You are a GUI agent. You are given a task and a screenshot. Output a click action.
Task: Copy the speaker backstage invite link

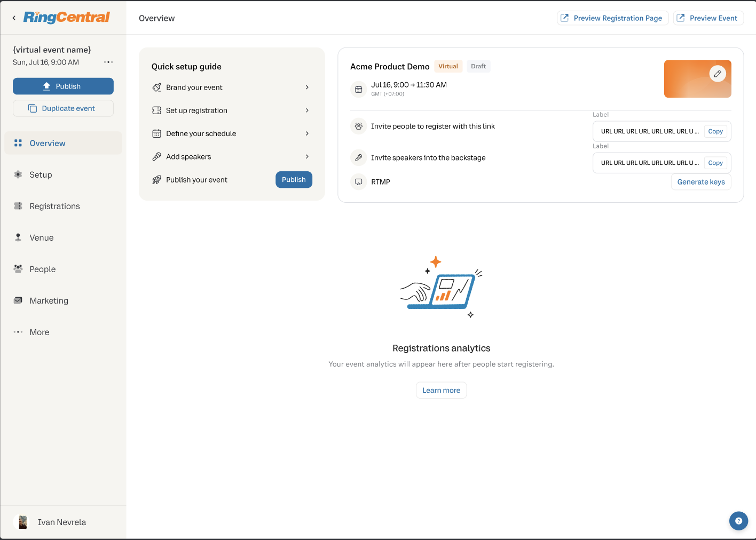click(715, 163)
